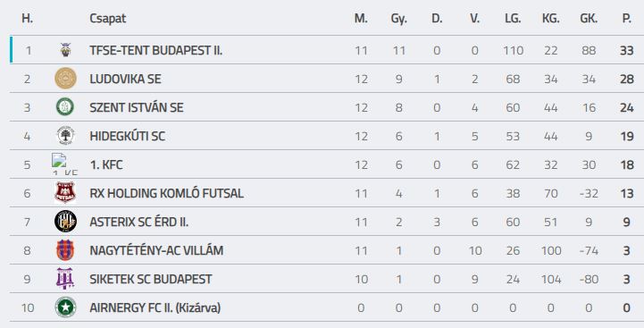Screen dimensions: 644x328
Task: Click the broken 1. KFC logo image
Action: click(x=64, y=164)
